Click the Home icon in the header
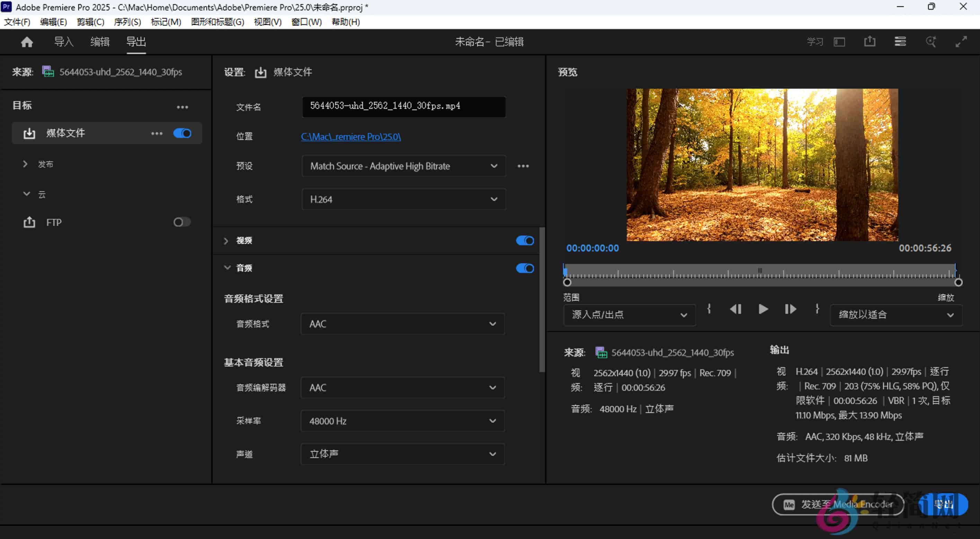This screenshot has height=539, width=980. click(x=27, y=42)
